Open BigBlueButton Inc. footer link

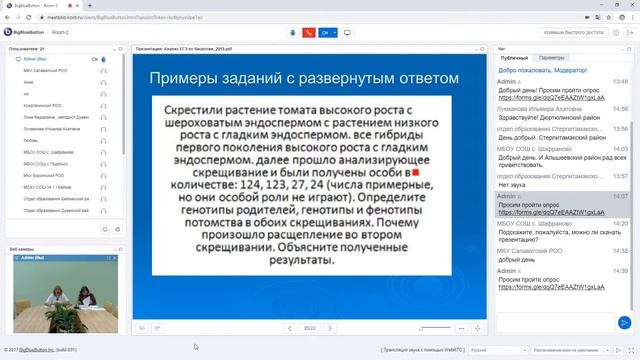[37, 350]
